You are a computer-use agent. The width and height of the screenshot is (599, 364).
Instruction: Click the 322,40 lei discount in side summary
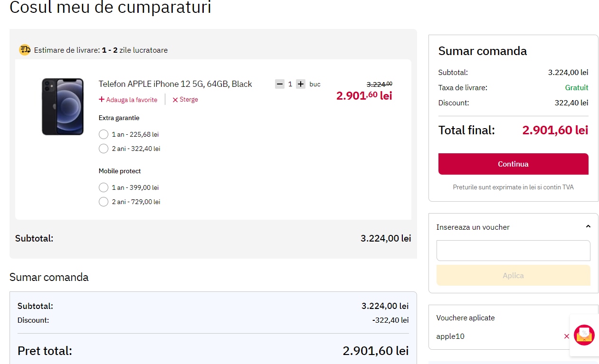coord(571,103)
